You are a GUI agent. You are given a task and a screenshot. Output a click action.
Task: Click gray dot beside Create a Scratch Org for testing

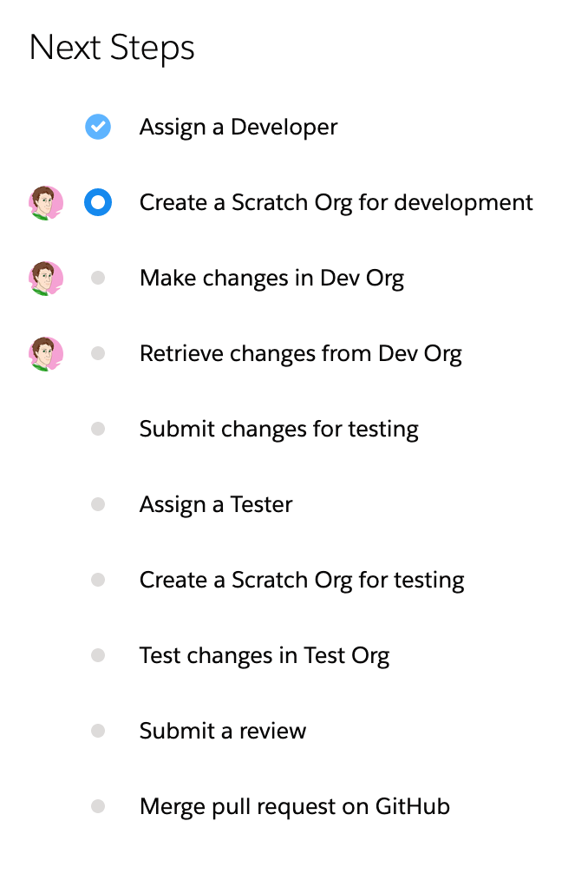point(98,580)
